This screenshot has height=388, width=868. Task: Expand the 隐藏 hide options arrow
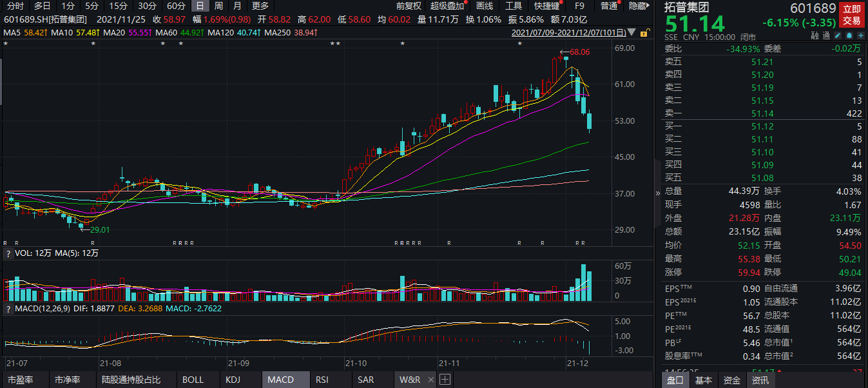[x=647, y=6]
